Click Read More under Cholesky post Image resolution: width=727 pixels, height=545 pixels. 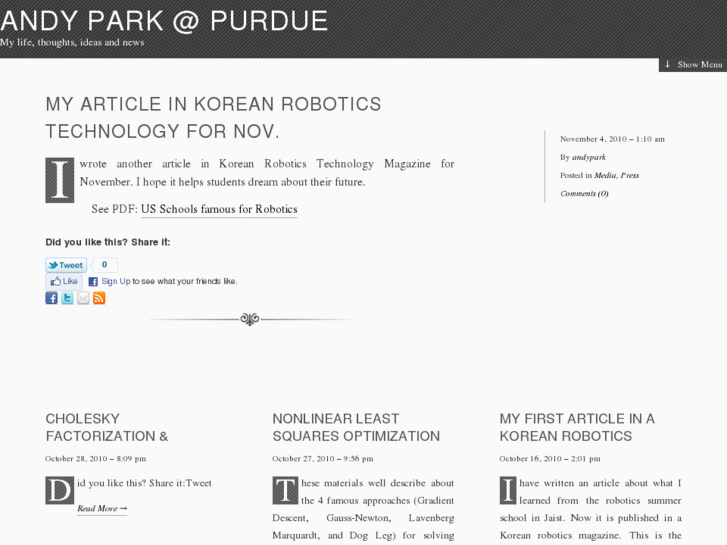[102, 508]
